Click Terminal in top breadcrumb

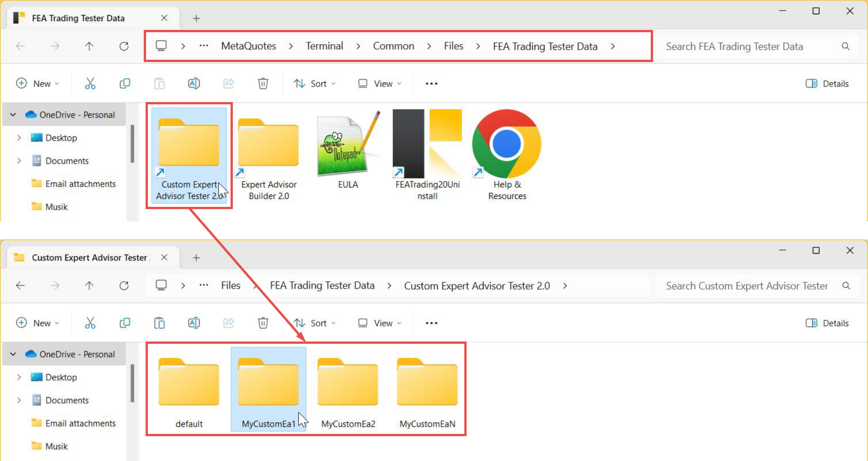(324, 46)
